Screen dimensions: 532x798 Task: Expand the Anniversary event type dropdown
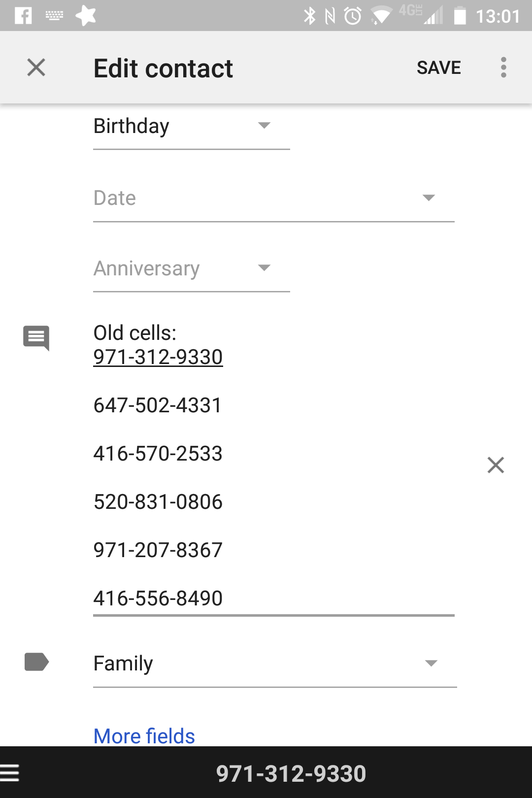pyautogui.click(x=191, y=269)
